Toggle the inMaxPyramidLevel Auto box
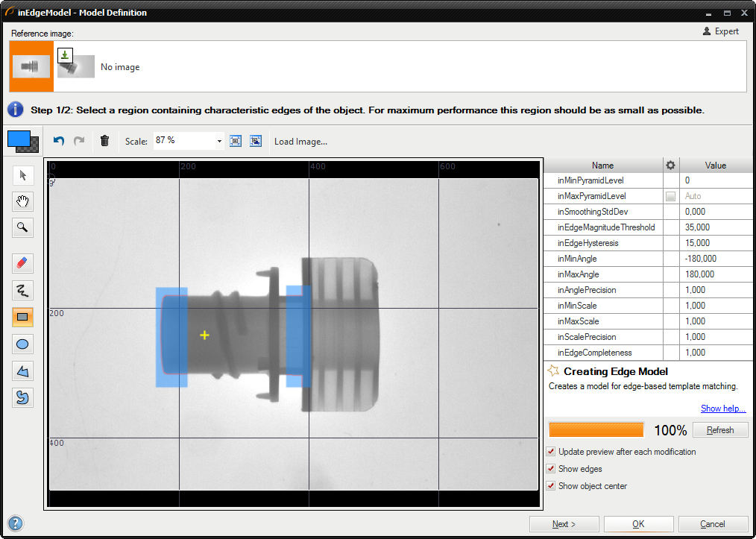The width and height of the screenshot is (756, 539). tap(670, 196)
